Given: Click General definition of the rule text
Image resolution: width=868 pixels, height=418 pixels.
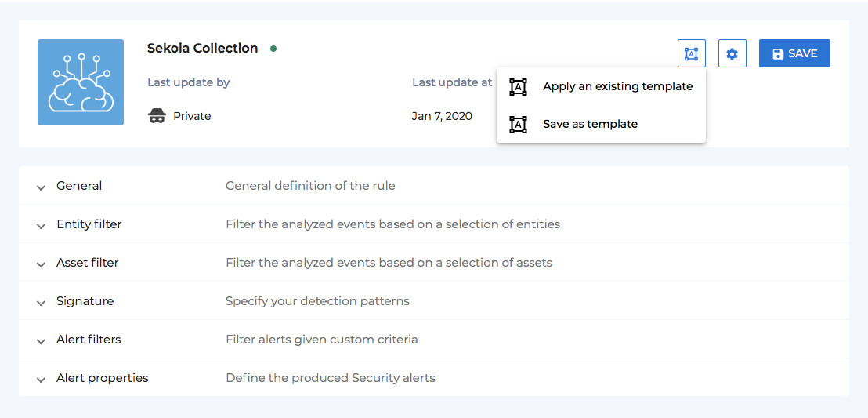Looking at the screenshot, I should (x=310, y=186).
